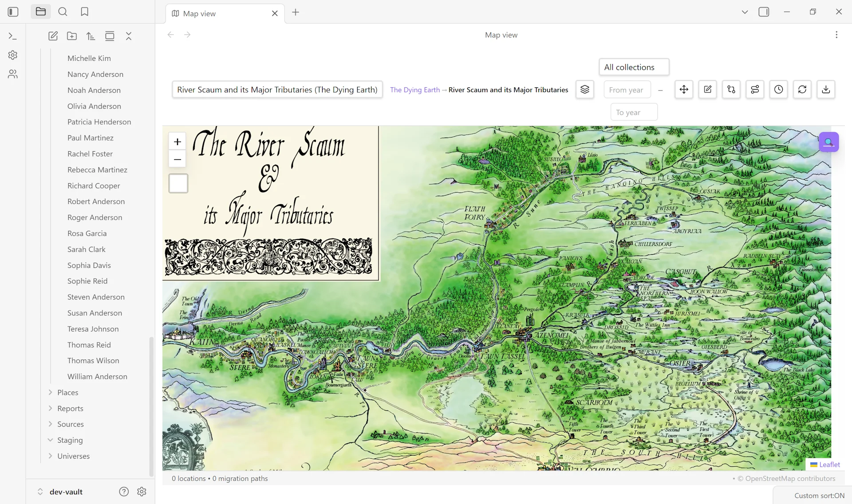Open the map selection dropdown River Scaum
This screenshot has height=504, width=852.
(x=277, y=90)
